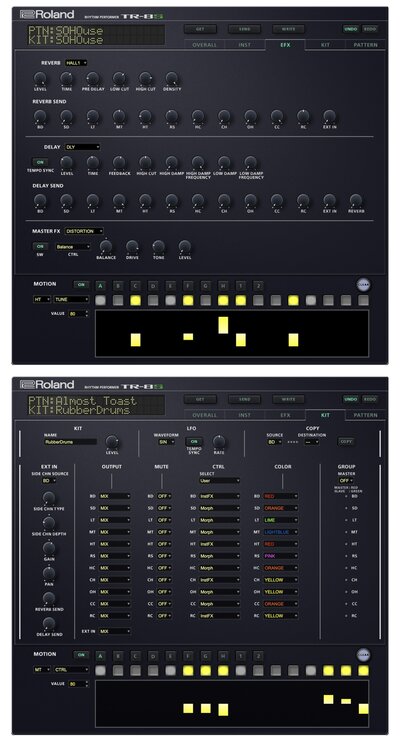The height and width of the screenshot is (743, 400).
Task: Click the WRITE button in top window
Action: tap(288, 29)
